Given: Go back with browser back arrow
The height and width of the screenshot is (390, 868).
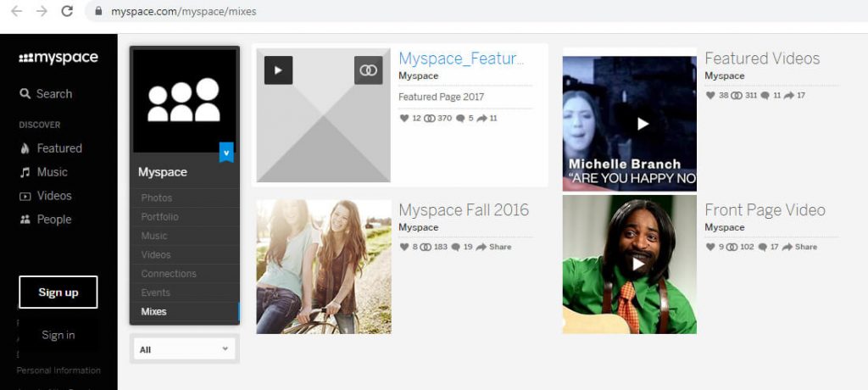Looking at the screenshot, I should (17, 11).
